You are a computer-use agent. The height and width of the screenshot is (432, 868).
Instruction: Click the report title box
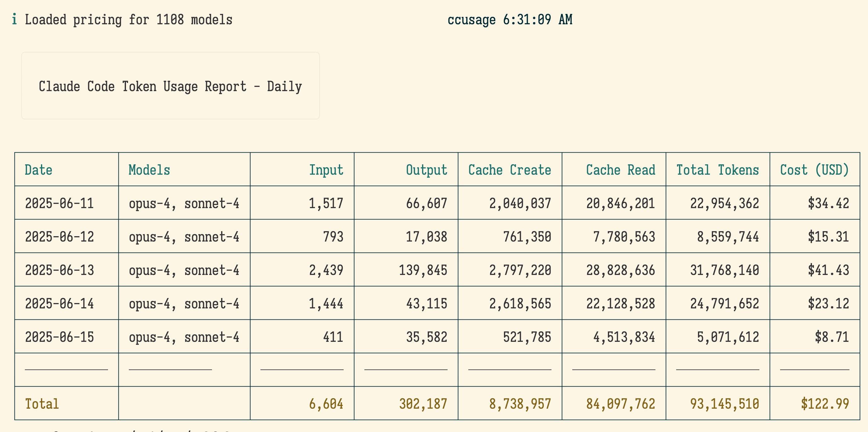point(170,86)
